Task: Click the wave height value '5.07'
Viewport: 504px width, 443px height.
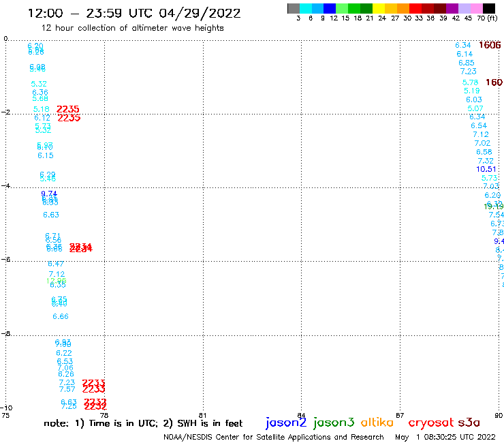Action: [x=475, y=109]
